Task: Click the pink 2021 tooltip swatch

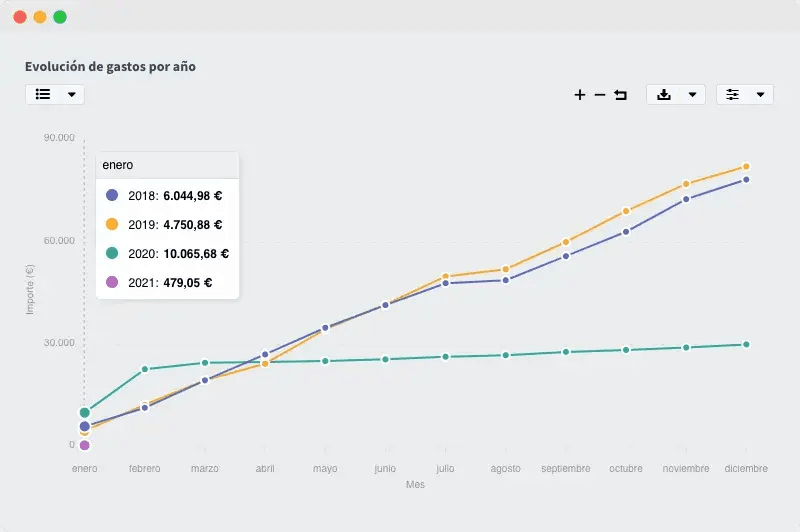Action: (112, 282)
